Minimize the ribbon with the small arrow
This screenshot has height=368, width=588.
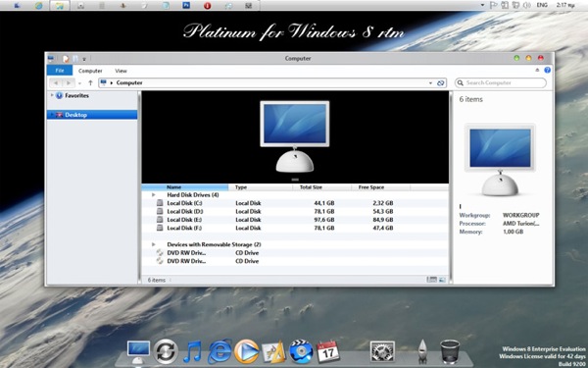[537, 71]
